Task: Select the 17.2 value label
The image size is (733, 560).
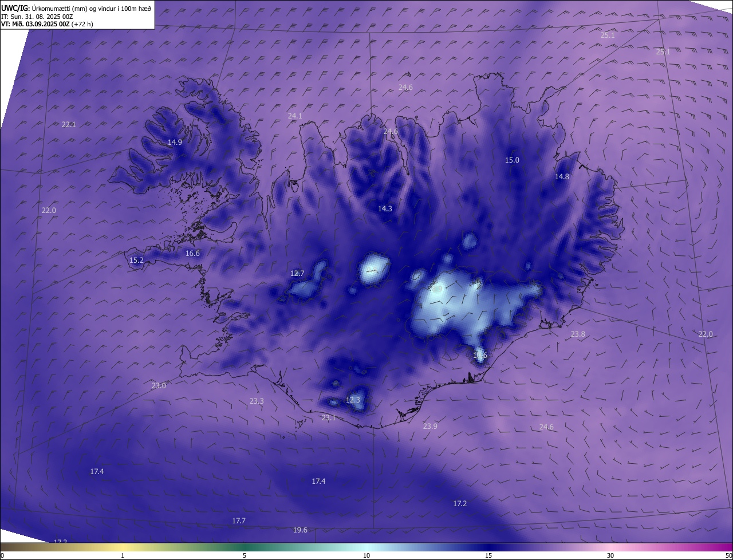Action: (x=460, y=503)
